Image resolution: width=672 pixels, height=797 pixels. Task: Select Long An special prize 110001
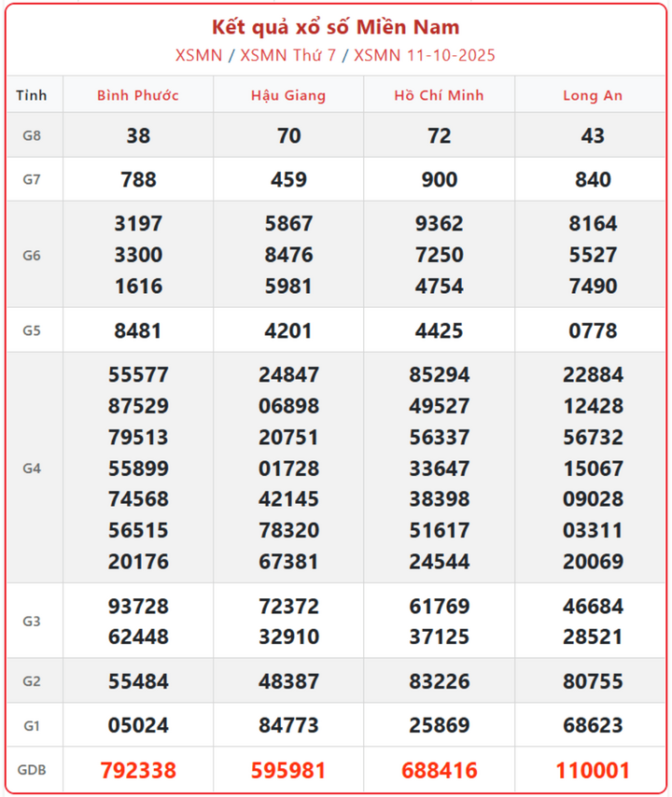593,771
